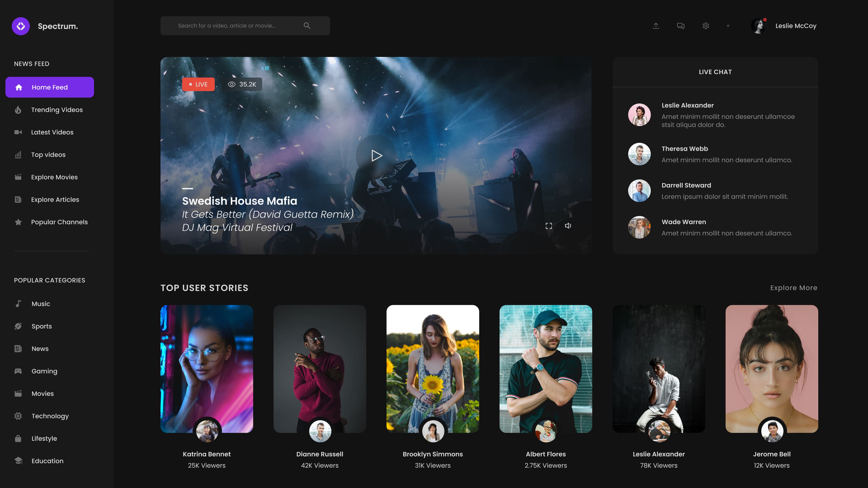868x488 pixels.
Task: Select the Lifestyle category label
Action: pos(44,439)
